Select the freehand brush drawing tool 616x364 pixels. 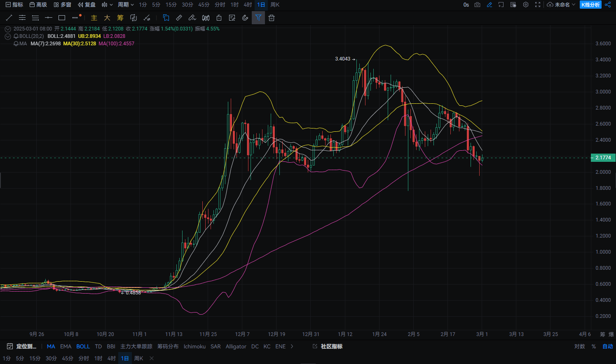[192, 18]
